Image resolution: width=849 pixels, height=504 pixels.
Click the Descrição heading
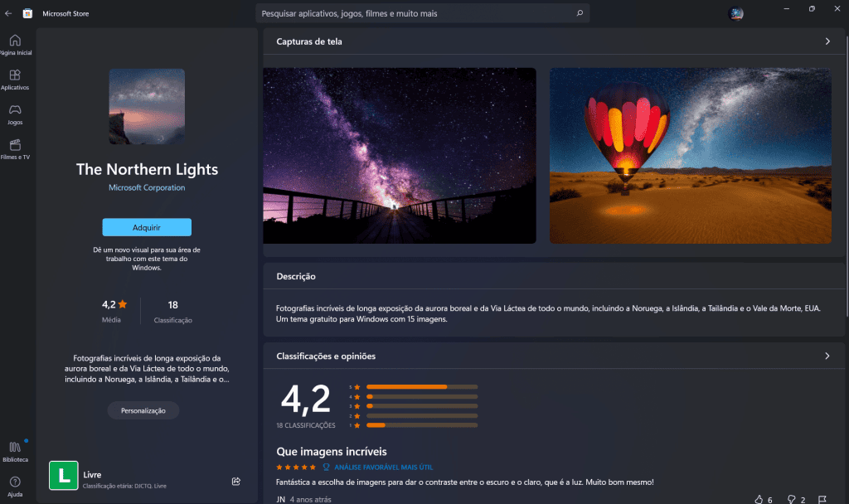296,277
